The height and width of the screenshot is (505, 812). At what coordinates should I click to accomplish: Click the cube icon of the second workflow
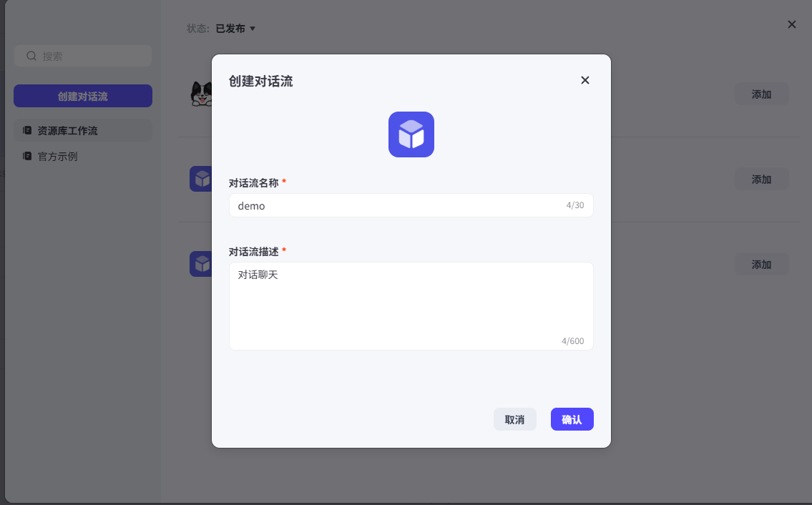click(201, 179)
